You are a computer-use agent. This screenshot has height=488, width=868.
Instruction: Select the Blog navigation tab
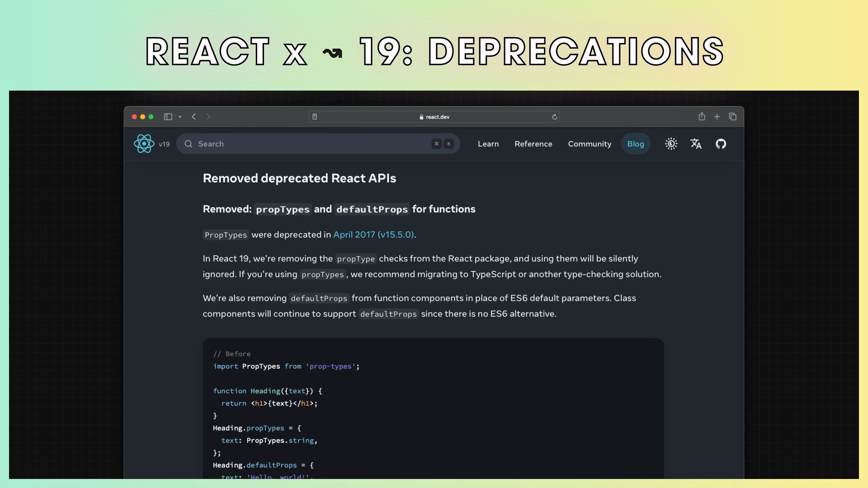(635, 144)
